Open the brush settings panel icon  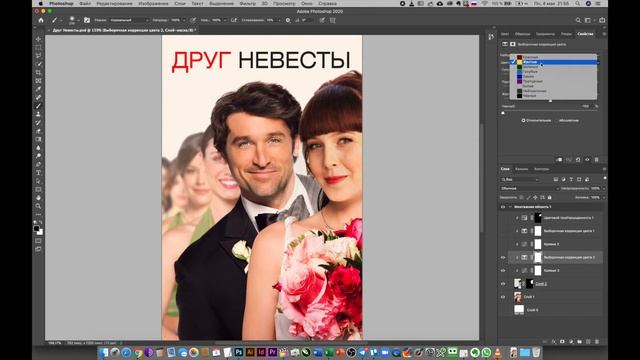(x=87, y=20)
